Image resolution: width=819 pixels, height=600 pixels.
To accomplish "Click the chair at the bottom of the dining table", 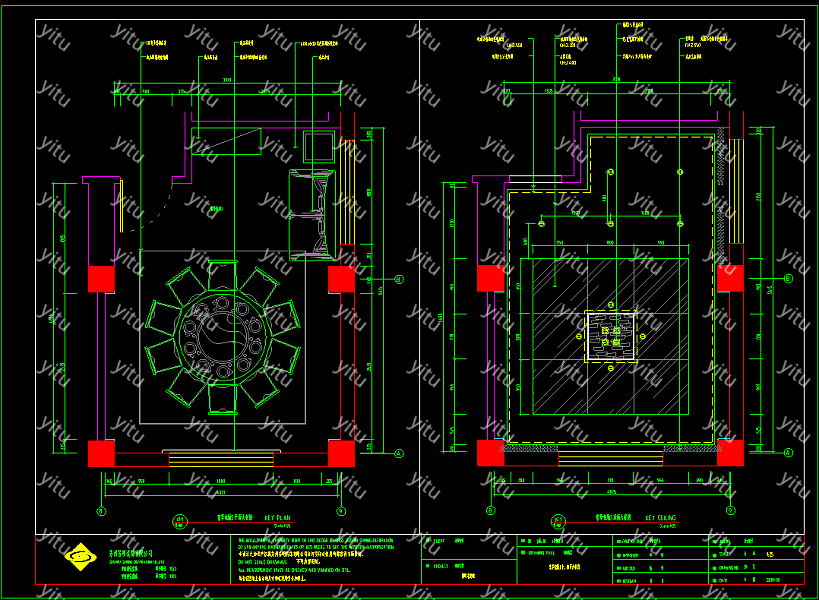I will click(221, 397).
